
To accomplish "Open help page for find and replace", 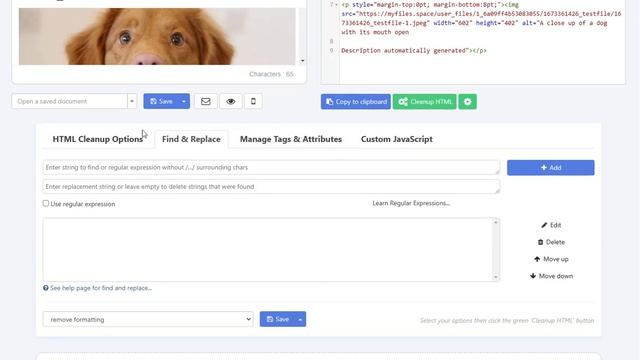I will pos(97,288).
